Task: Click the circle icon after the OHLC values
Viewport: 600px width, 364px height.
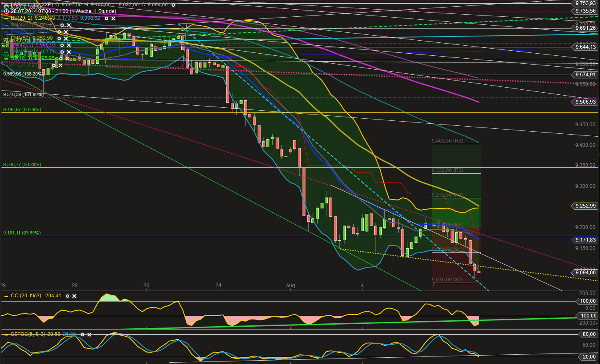Action: (x=173, y=5)
